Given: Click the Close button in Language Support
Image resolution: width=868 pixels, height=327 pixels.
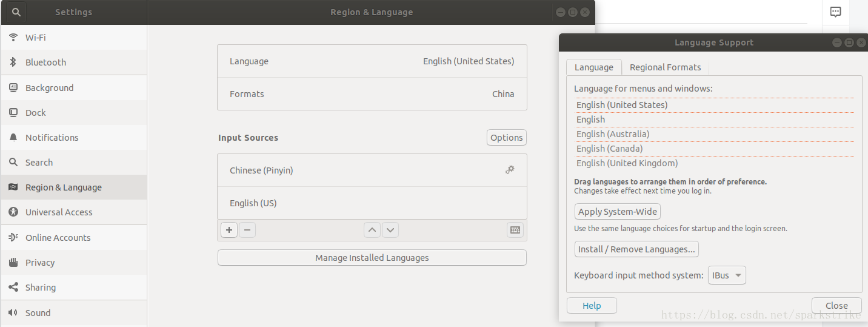Looking at the screenshot, I should click(836, 306).
